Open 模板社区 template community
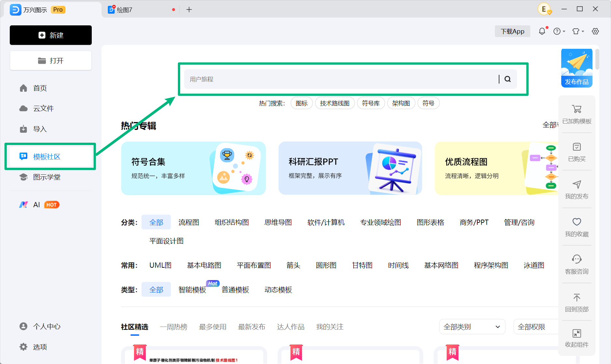The image size is (611, 364). pos(50,156)
